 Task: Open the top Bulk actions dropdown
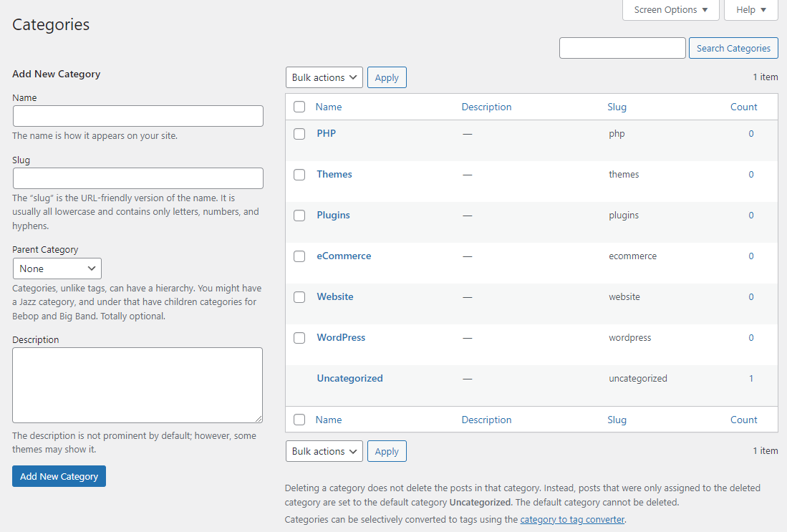pyautogui.click(x=324, y=77)
